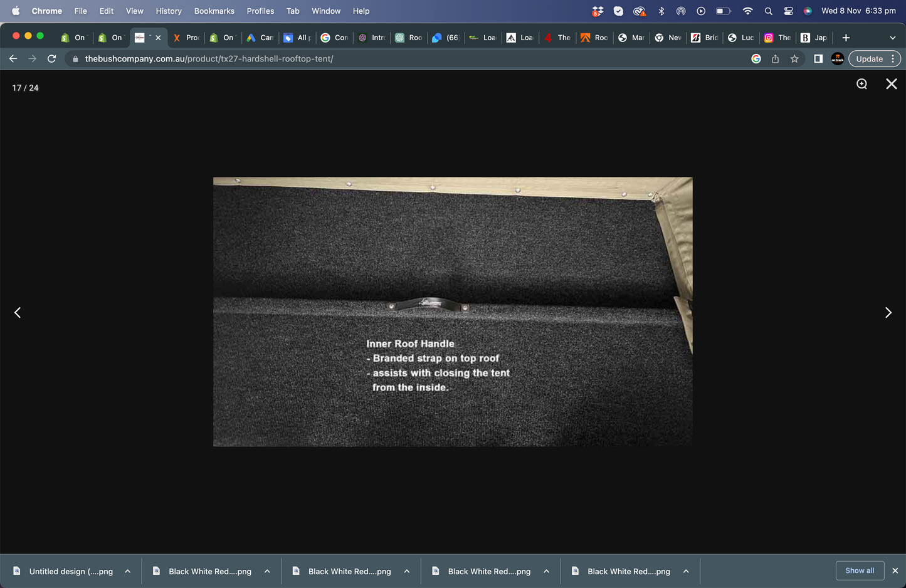Switch to the 'Luc' tab
The height and width of the screenshot is (588, 906).
click(x=740, y=38)
